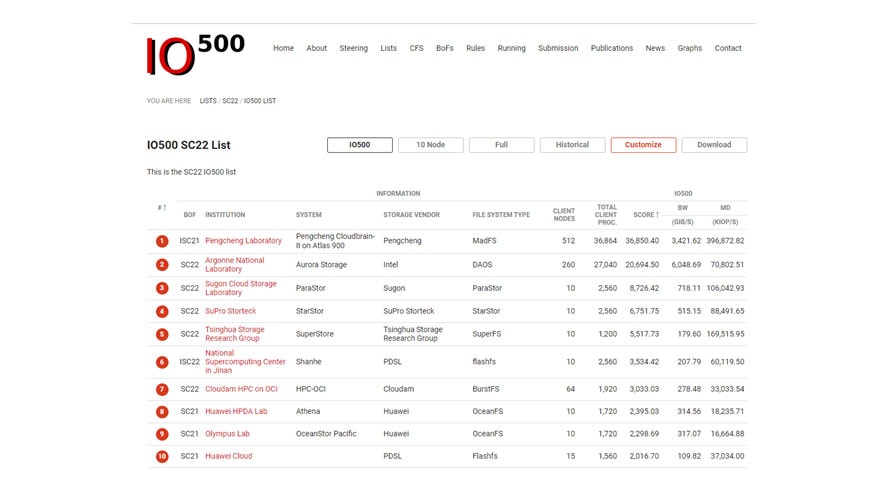The image size is (888, 488).
Task: Click the CLIENT NODES column header
Action: pos(563,215)
